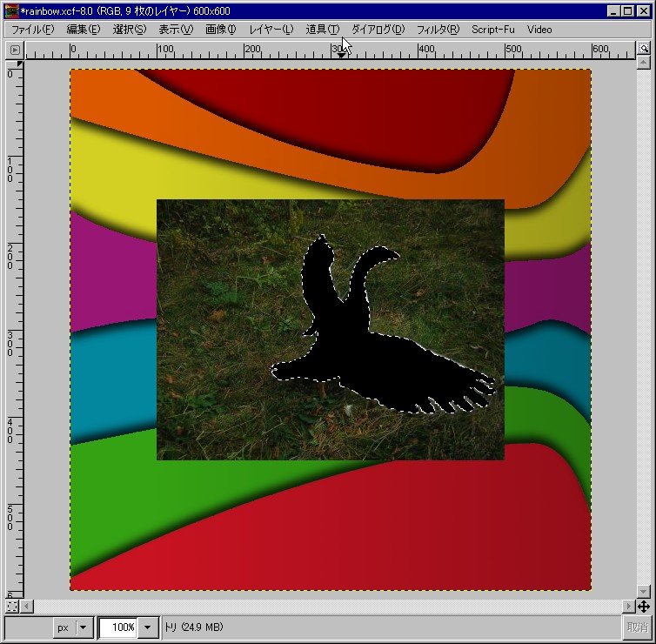This screenshot has width=656, height=644.
Task: Click the image menu arrow beside ruler
Action: [x=15, y=50]
